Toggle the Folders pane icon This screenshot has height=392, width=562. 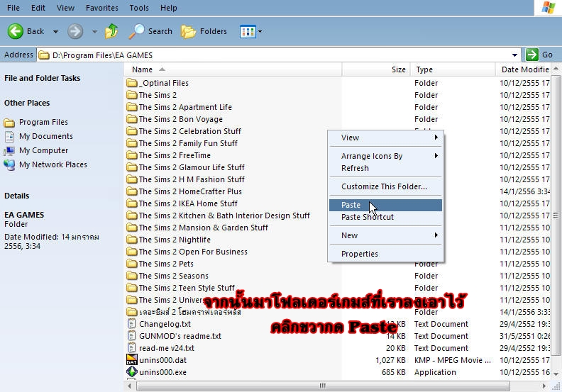point(188,31)
